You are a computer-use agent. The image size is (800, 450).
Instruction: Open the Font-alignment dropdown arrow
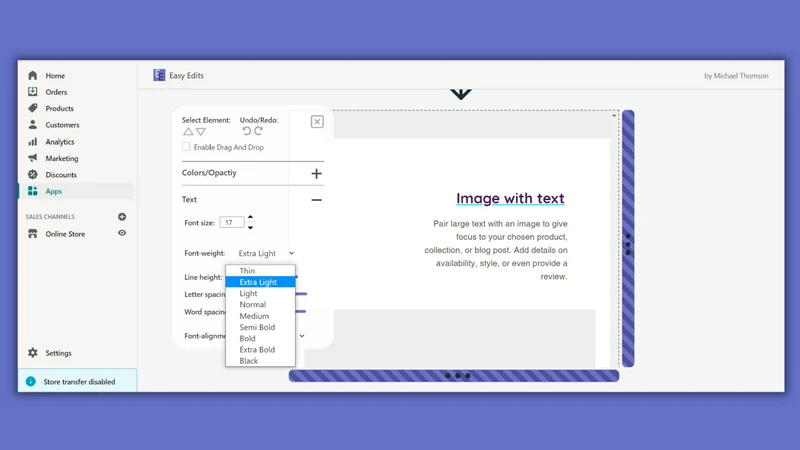[302, 336]
